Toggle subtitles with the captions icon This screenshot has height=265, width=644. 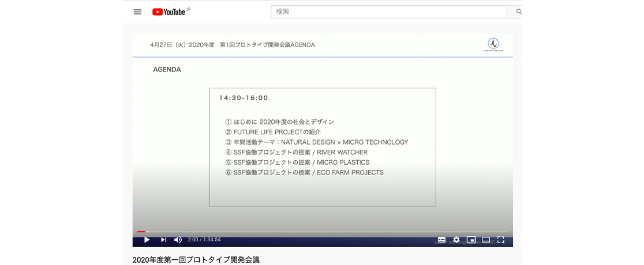point(441,240)
